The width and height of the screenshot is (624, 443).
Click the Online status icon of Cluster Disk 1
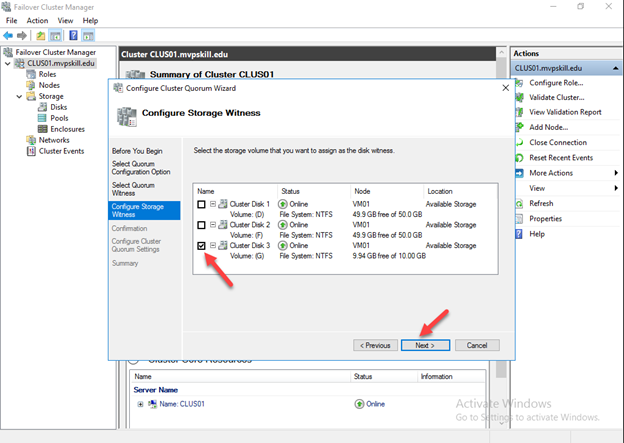(x=283, y=204)
